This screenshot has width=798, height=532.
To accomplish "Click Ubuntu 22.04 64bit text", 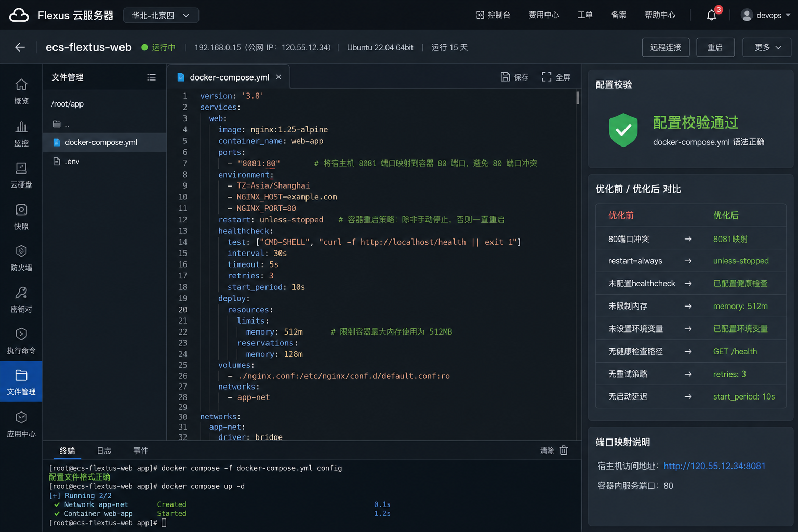I will click(380, 47).
